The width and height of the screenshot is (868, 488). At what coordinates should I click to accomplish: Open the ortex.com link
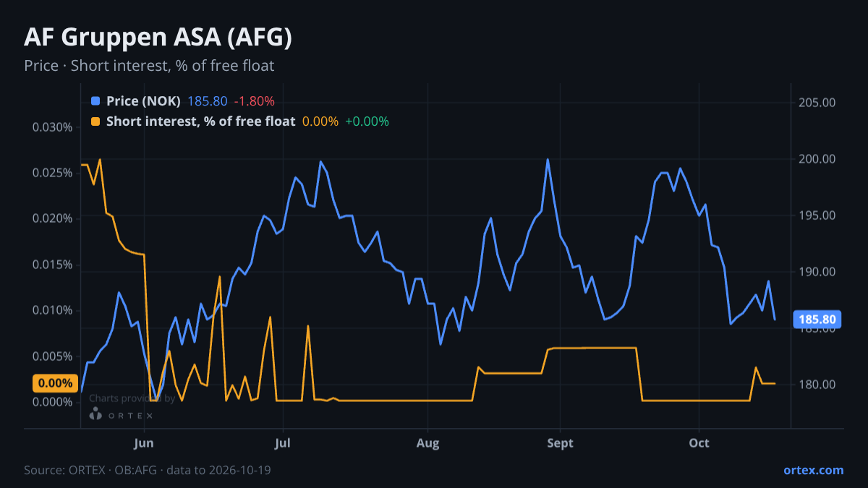pyautogui.click(x=814, y=470)
